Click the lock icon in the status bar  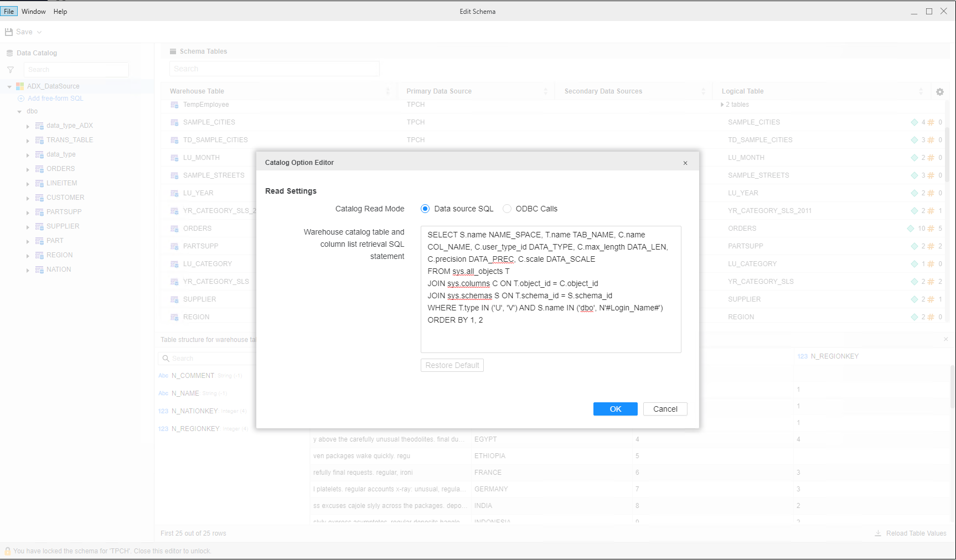click(8, 551)
